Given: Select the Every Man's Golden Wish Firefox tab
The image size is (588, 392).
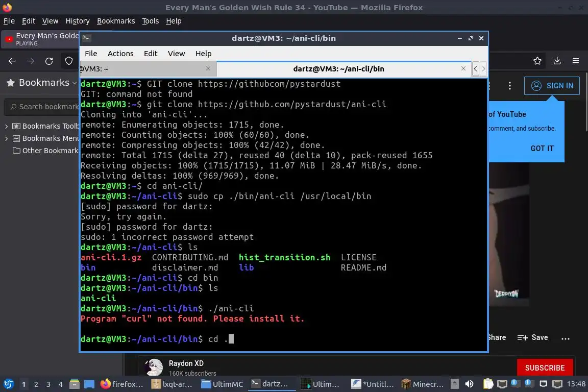Looking at the screenshot, I should pyautogui.click(x=40, y=39).
